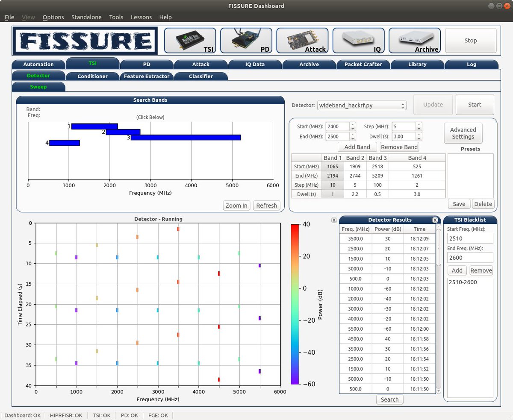This screenshot has width=513, height=420.
Task: Click the End (MHz) 2500 field
Action: pyautogui.click(x=338, y=137)
